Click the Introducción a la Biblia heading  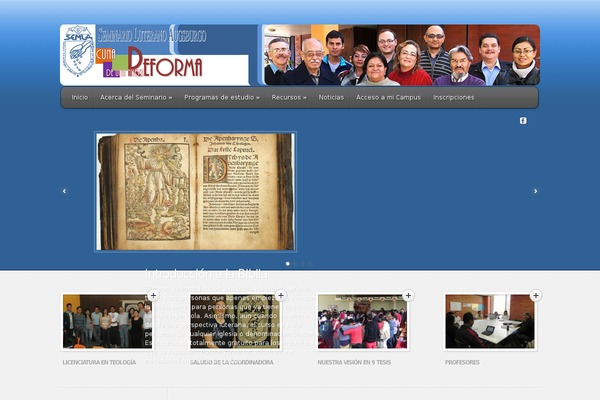coord(206,274)
